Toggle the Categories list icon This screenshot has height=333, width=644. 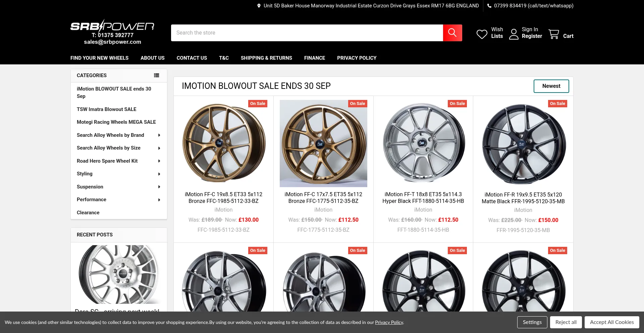tap(156, 75)
